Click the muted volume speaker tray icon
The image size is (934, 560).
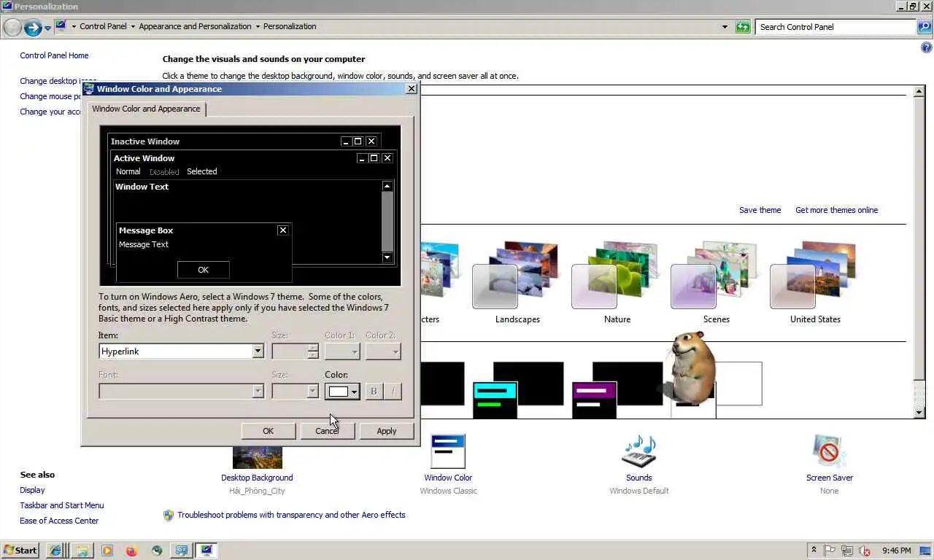pos(865,551)
